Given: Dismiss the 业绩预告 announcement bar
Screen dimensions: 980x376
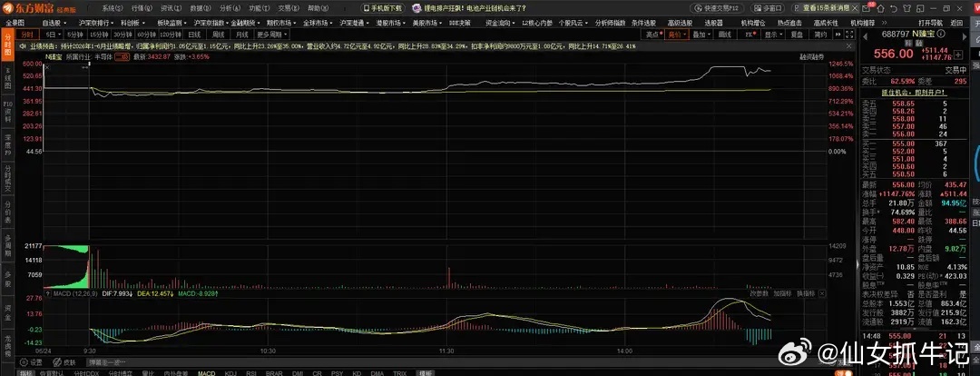Looking at the screenshot, I should [x=848, y=46].
